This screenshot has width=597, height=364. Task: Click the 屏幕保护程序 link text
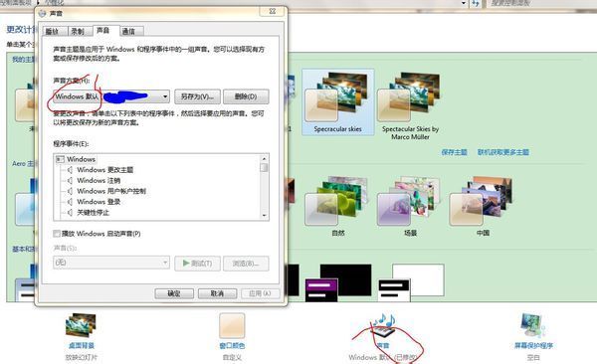pos(533,346)
